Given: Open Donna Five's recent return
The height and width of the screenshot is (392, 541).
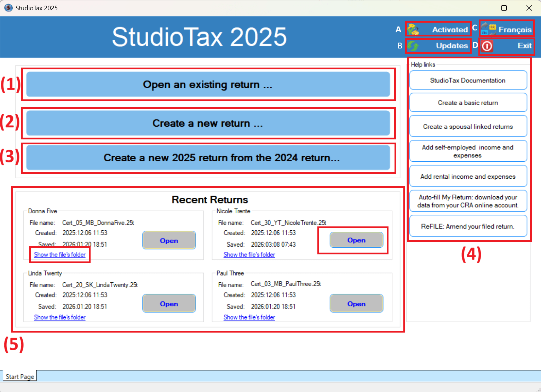Looking at the screenshot, I should 169,241.
